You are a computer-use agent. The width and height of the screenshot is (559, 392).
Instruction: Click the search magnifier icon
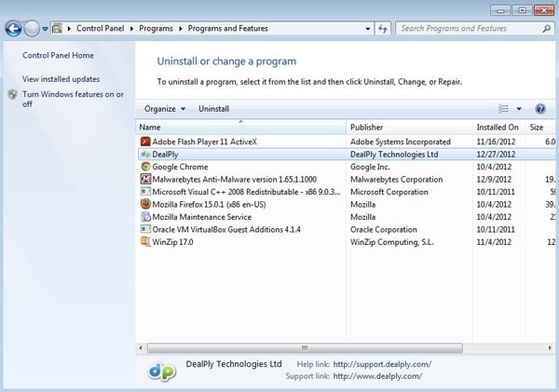(547, 29)
